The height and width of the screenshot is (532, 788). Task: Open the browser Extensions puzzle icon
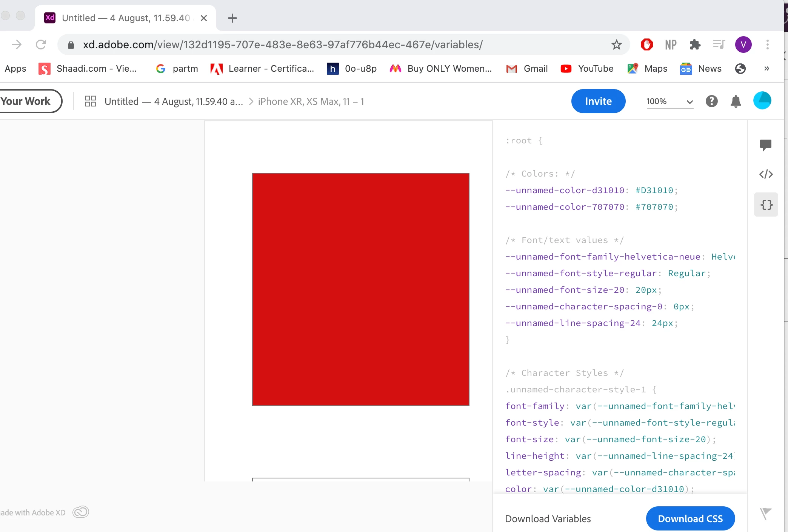coord(695,45)
